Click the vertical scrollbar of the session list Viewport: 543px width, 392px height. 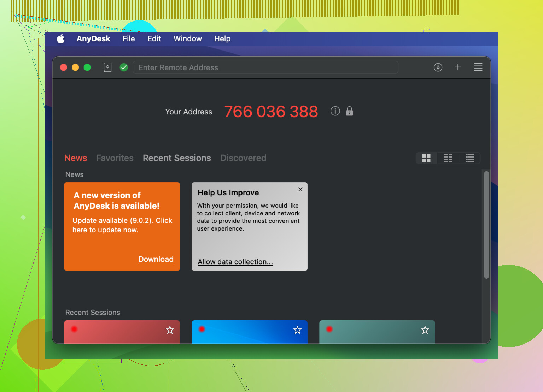tap(486, 225)
